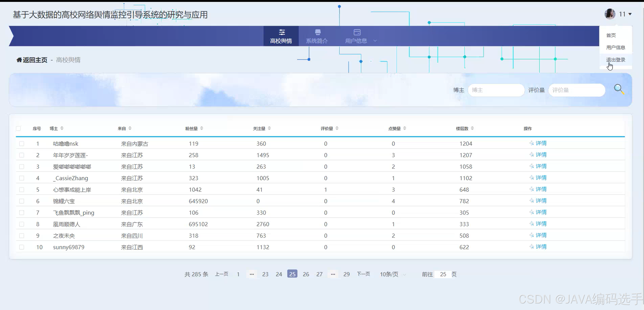Sort by 评价量 column arrows
Viewport: 644px width, 310px height.
337,128
